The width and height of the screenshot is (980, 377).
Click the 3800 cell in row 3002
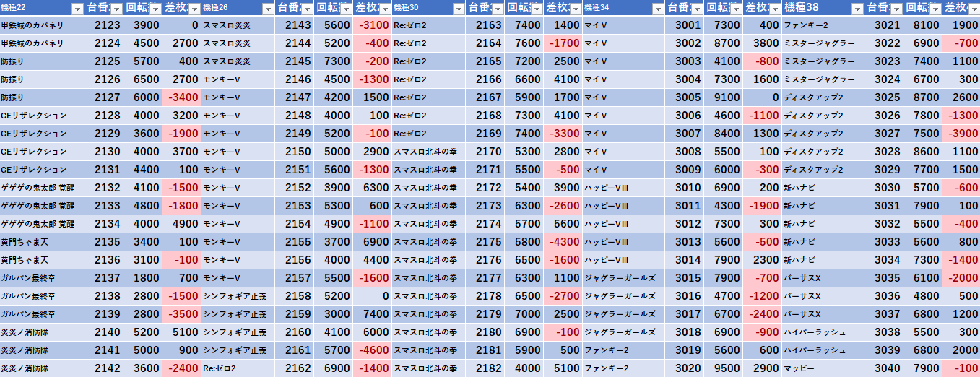[x=762, y=43]
